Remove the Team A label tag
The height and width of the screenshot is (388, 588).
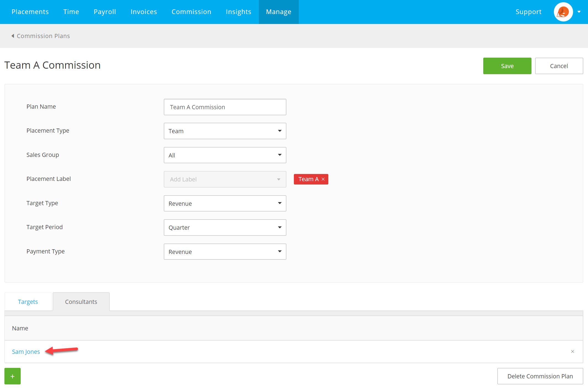(323, 179)
